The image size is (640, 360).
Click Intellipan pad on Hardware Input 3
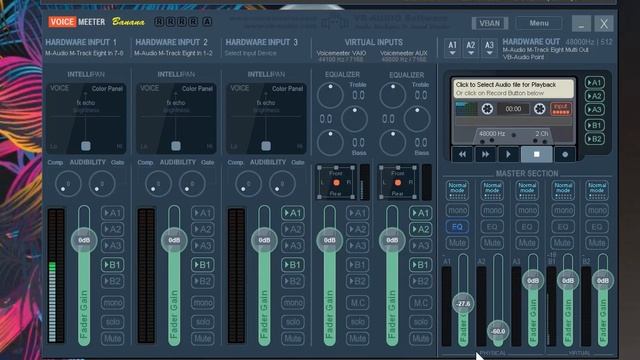point(266,118)
